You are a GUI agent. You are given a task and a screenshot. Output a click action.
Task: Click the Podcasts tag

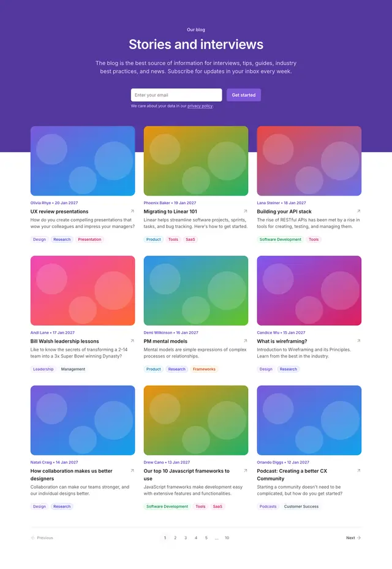coord(268,506)
